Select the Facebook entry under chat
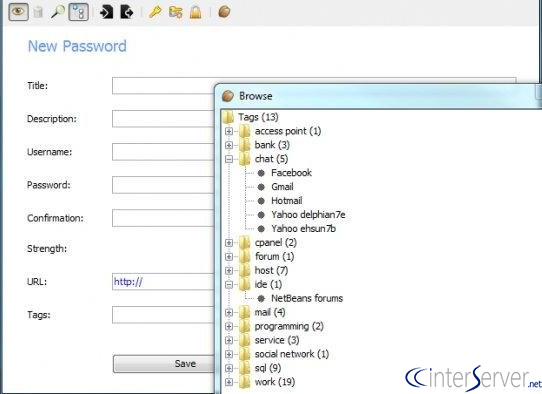The height and width of the screenshot is (394, 542). [291, 173]
